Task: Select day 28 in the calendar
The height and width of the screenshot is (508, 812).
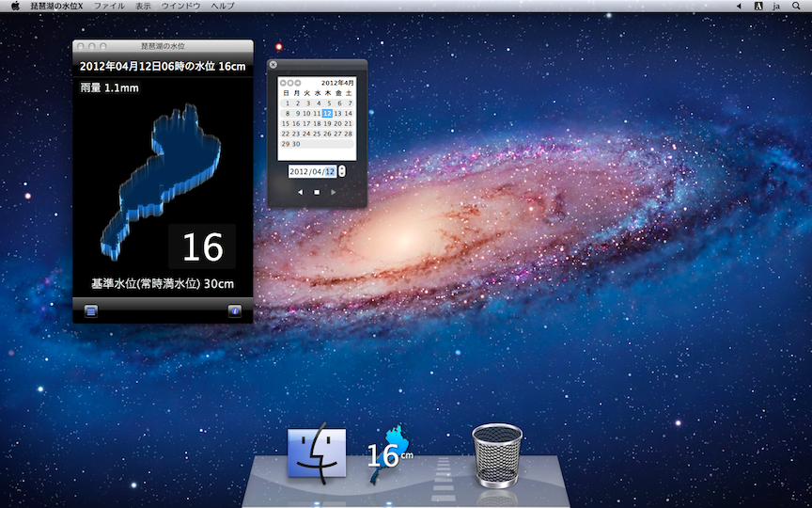Action: (x=349, y=134)
